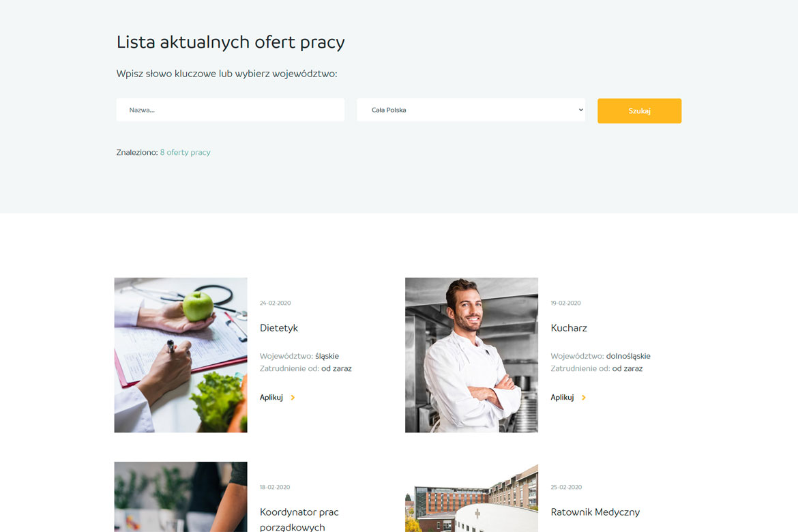Open the Kucharz chef photo
The height and width of the screenshot is (532, 798).
(471, 355)
